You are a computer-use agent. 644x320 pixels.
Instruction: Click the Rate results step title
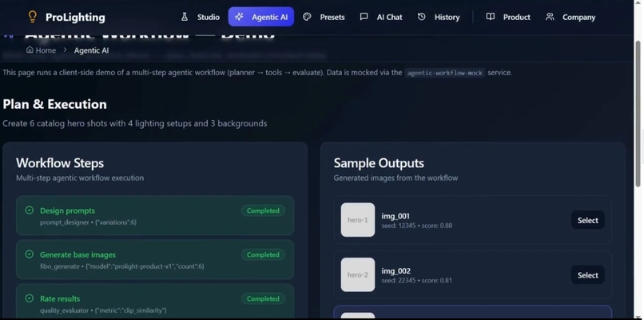[x=60, y=298]
